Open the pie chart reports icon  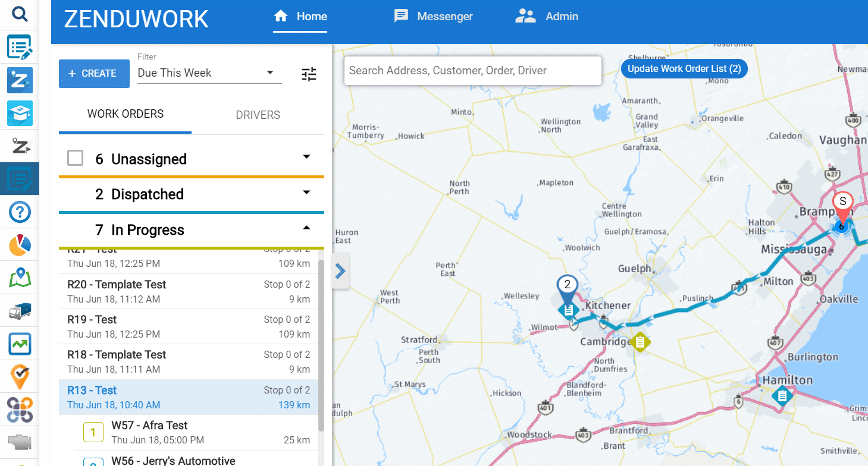click(20, 245)
